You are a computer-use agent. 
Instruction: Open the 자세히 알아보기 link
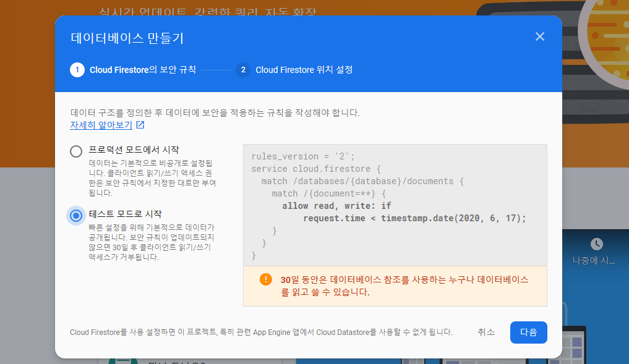[101, 125]
